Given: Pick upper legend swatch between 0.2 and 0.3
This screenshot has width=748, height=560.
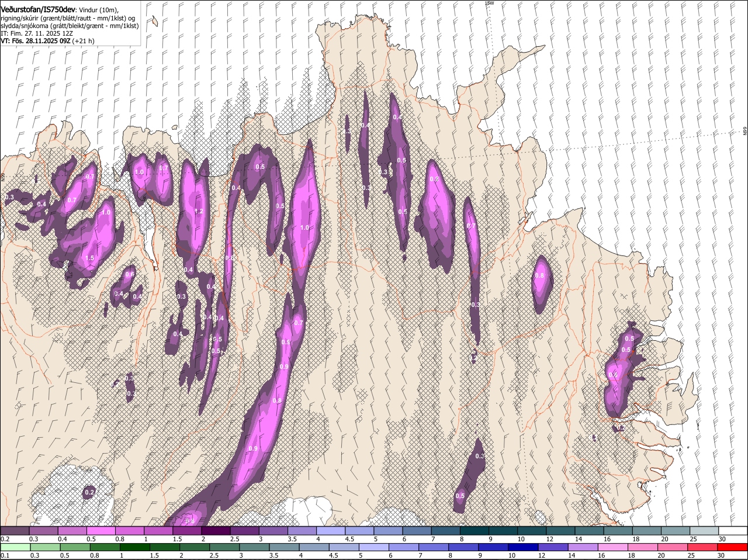Looking at the screenshot, I should 15,530.
